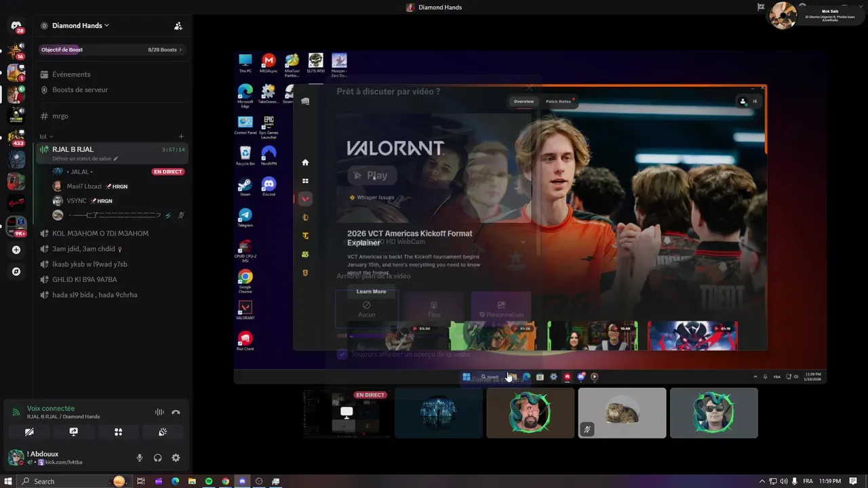The width and height of the screenshot is (868, 488).
Task: Switch FRA keyboard language in tray
Action: pos(808,481)
